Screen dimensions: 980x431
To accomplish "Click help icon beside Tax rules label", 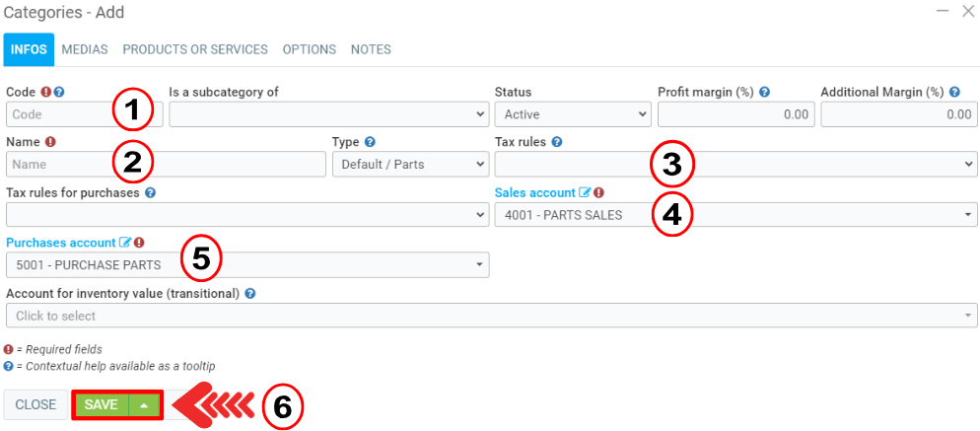I will (x=557, y=142).
